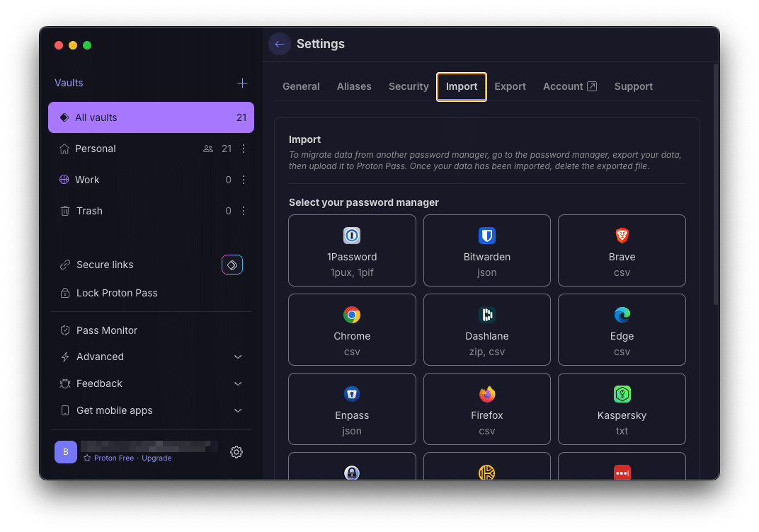Click Lock Proton Pass
The image size is (759, 532).
(x=117, y=293)
